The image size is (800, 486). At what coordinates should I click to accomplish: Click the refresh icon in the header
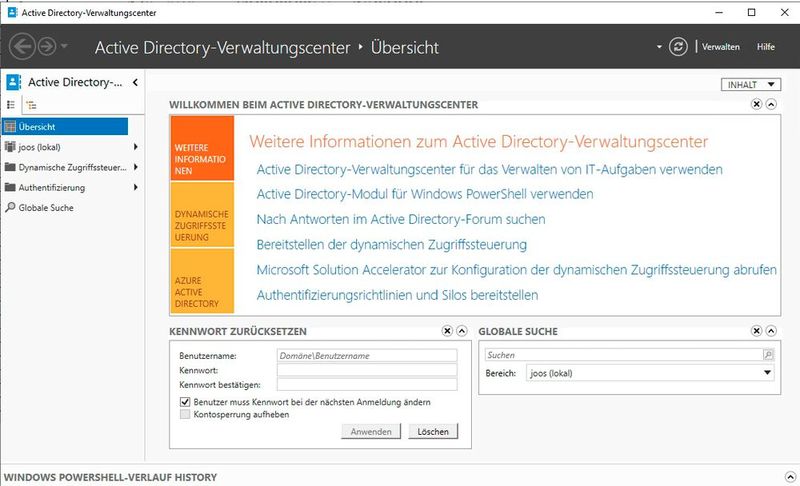[x=678, y=46]
